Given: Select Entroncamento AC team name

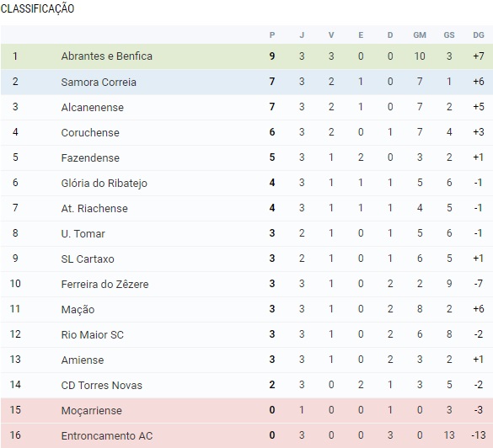Looking at the screenshot, I should tap(107, 436).
